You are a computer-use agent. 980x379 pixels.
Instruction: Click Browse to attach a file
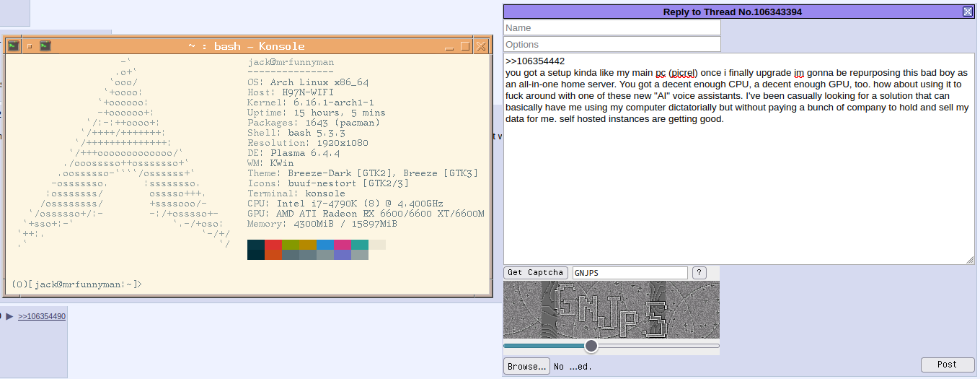click(x=526, y=367)
